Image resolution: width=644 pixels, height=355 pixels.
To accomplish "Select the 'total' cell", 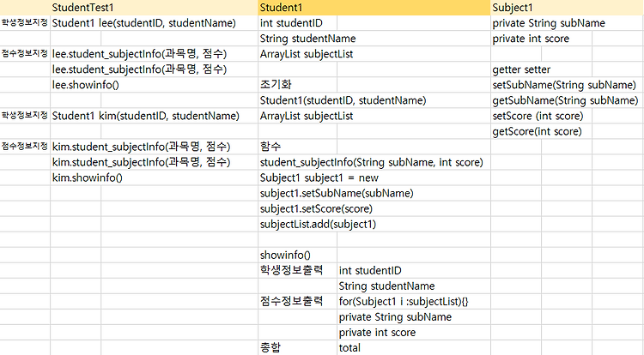I will [349, 348].
